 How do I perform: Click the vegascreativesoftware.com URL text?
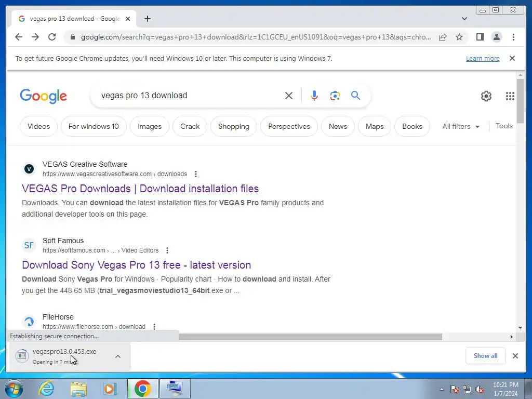(115, 174)
